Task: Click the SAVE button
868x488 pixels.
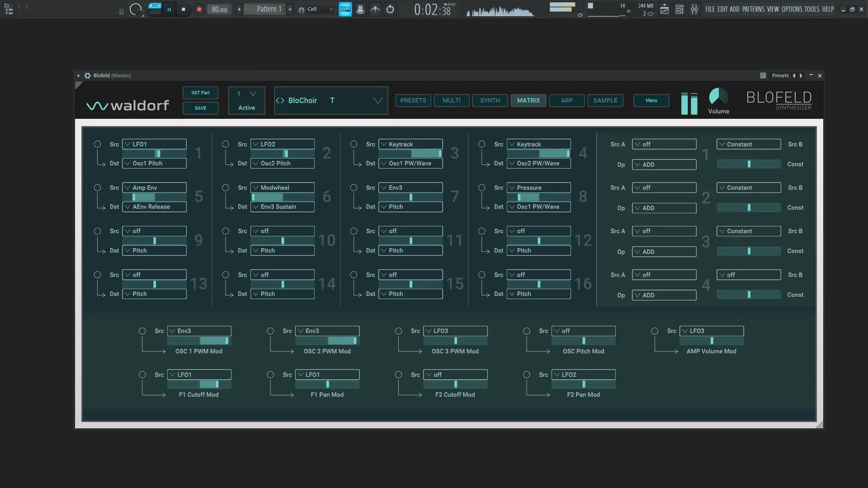Action: click(200, 108)
